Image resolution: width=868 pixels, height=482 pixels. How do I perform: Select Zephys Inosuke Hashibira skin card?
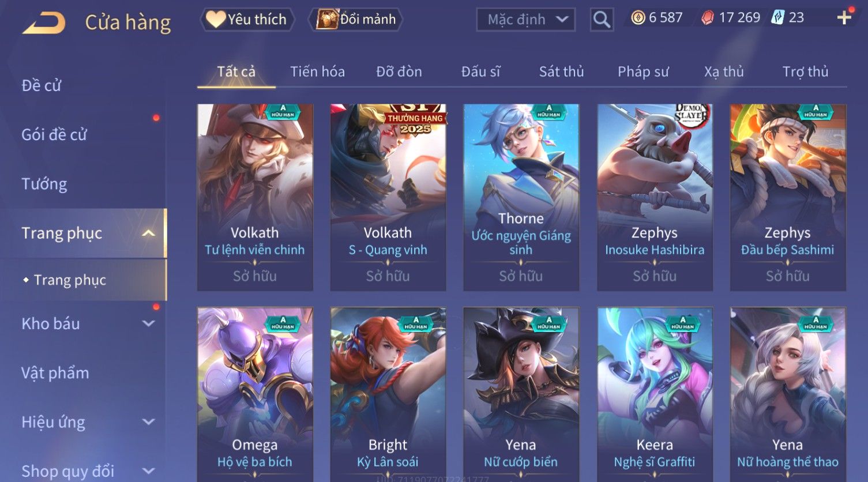click(655, 197)
